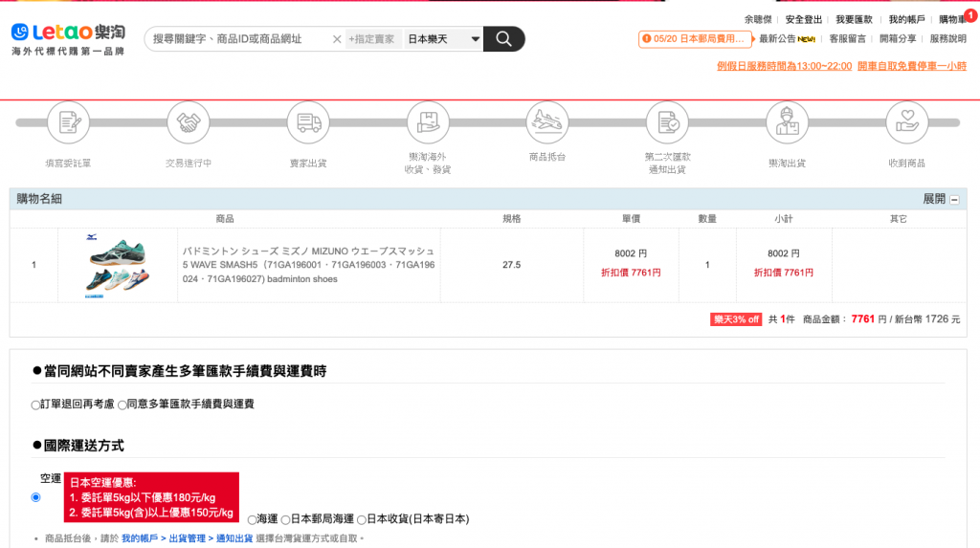Click the 填寫委託單 step icon
Image resolution: width=980 pixels, height=548 pixels.
[x=68, y=122]
